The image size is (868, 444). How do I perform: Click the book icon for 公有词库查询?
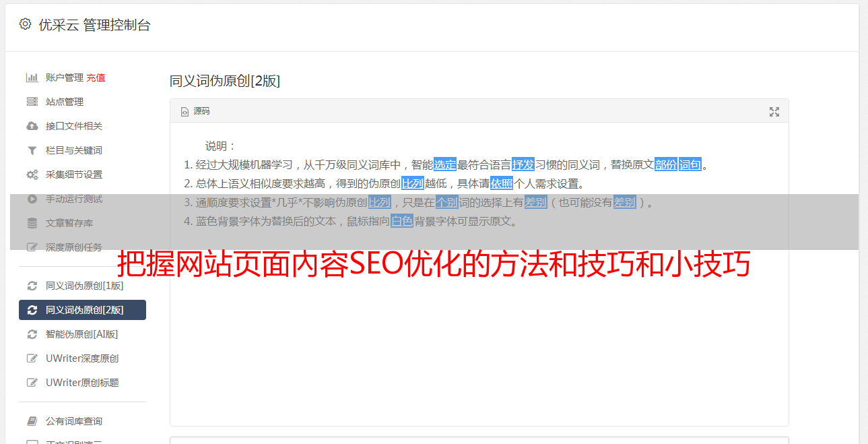click(x=32, y=421)
